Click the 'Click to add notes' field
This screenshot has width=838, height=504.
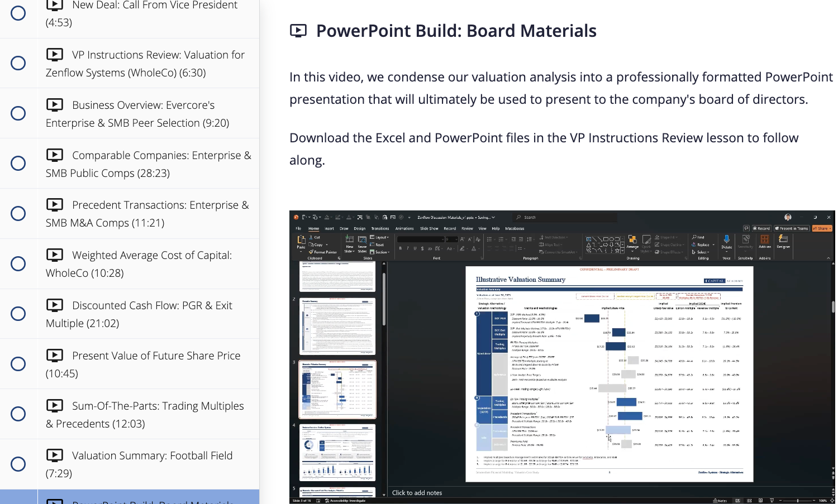(417, 493)
